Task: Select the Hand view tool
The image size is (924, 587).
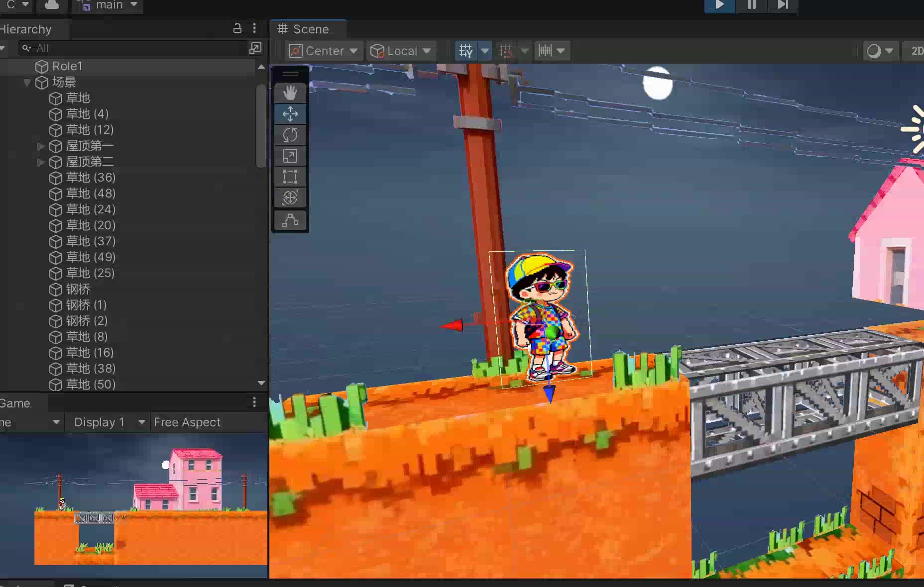Action: click(290, 93)
